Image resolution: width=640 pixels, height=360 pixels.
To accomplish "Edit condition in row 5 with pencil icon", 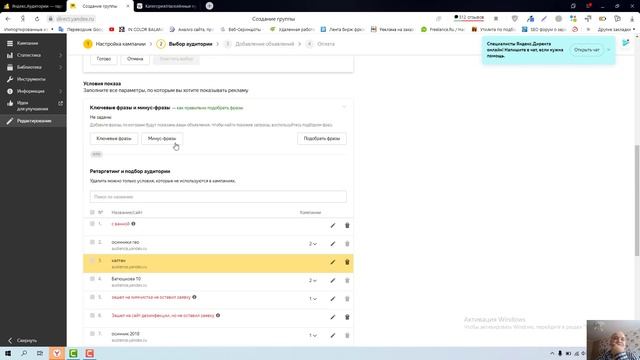I will 333,299.
